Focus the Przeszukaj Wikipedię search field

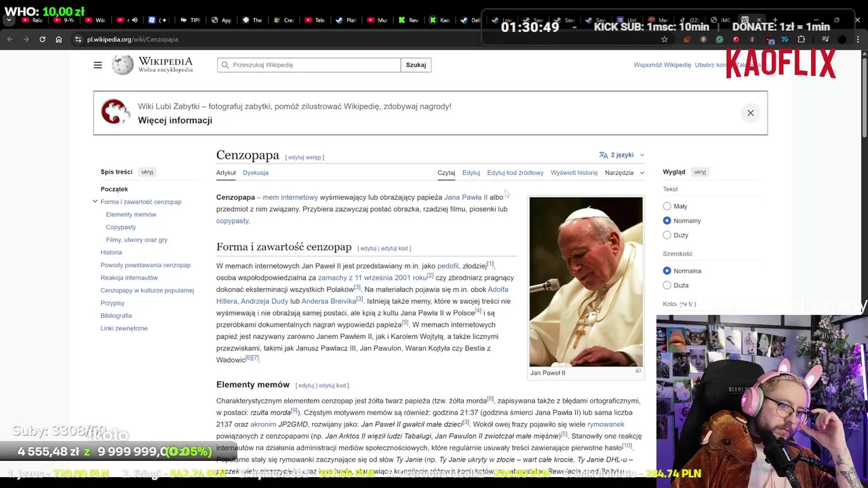coord(309,65)
